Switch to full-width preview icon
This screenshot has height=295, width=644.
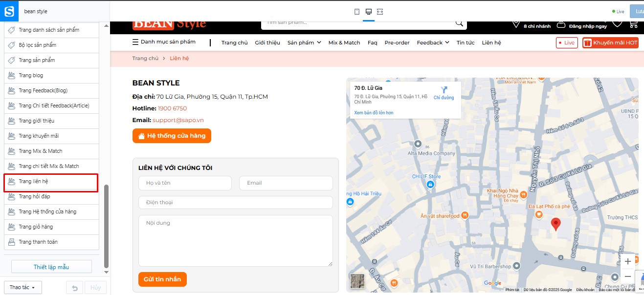pos(380,11)
